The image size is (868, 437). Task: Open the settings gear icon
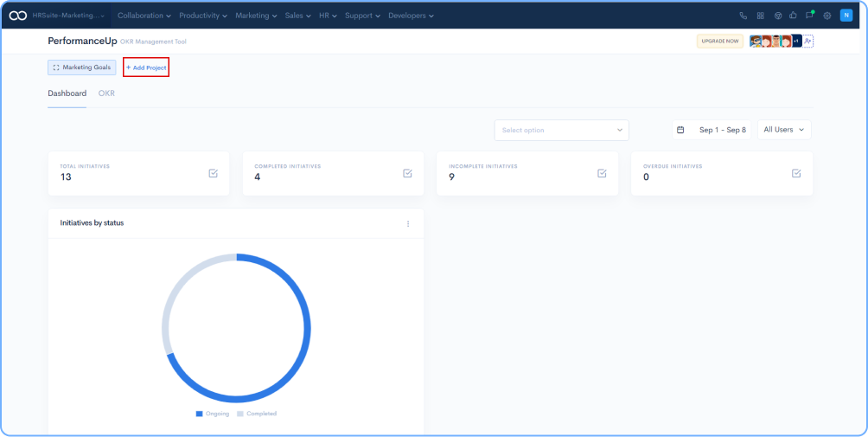pyautogui.click(x=827, y=16)
